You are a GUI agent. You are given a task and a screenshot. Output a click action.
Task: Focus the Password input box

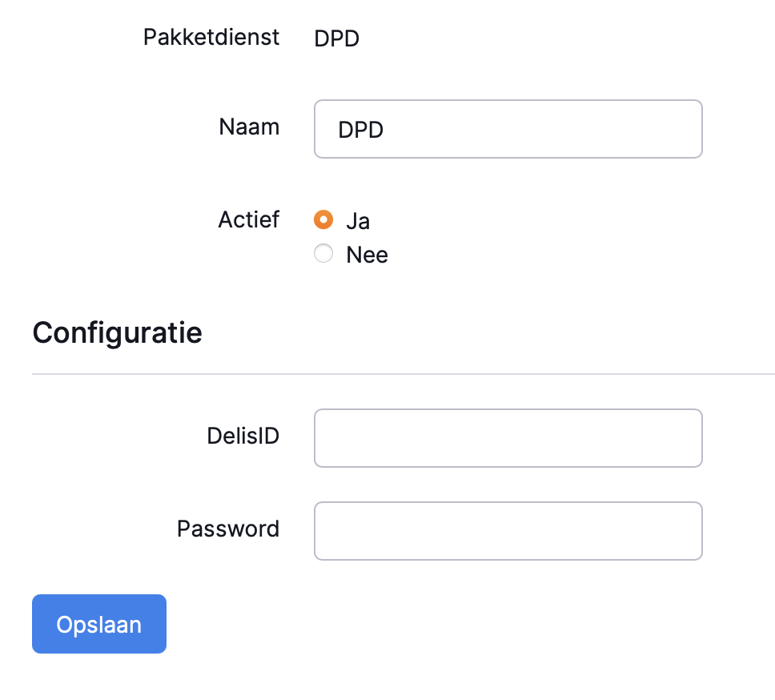[x=508, y=531]
